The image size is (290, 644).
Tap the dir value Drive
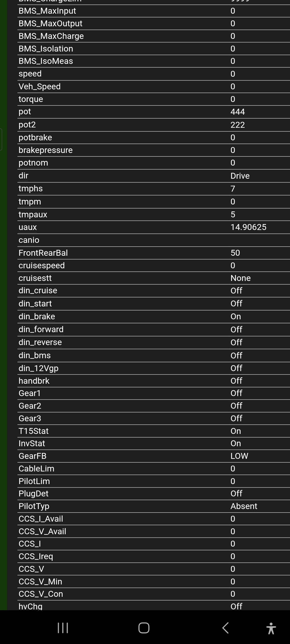tap(240, 176)
